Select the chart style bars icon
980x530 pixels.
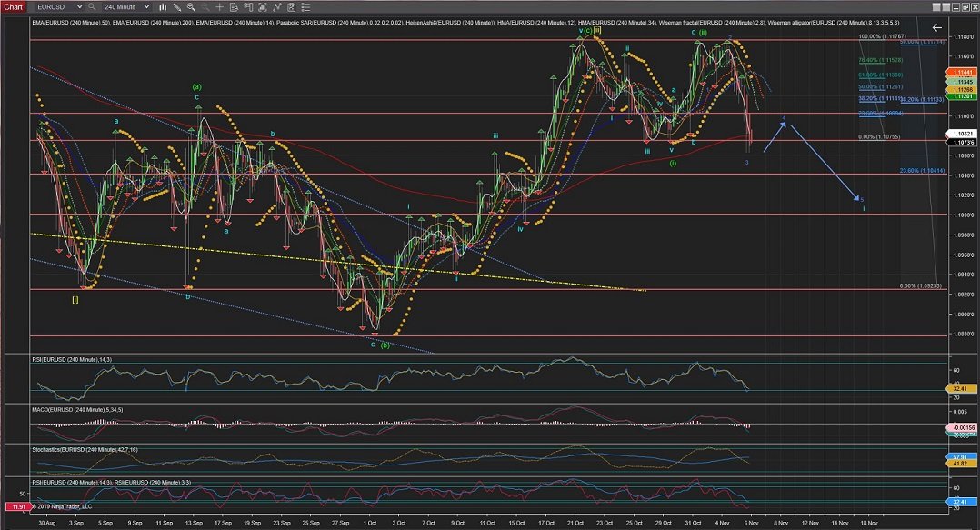pos(163,8)
